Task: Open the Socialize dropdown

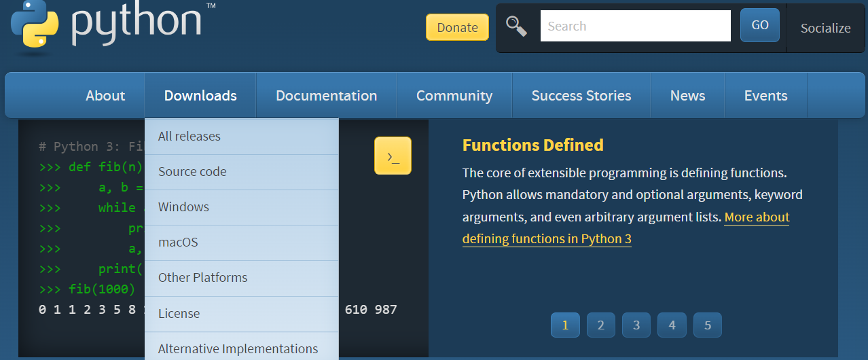Action: click(825, 28)
